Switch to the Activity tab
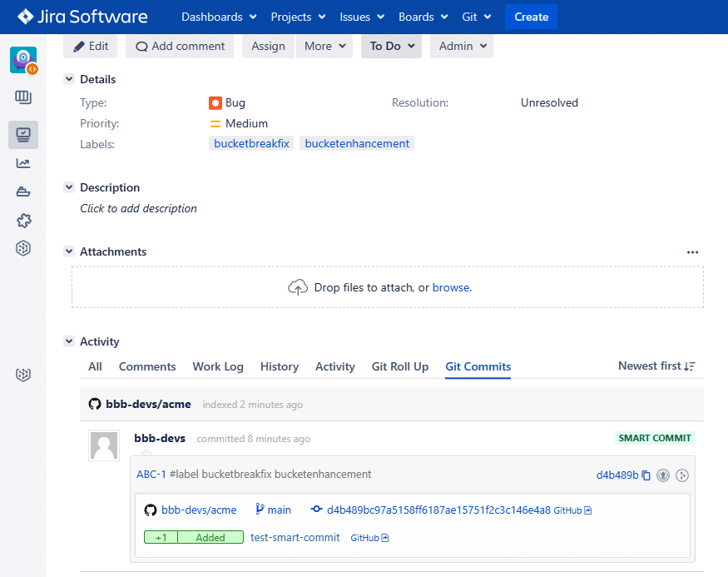The height and width of the screenshot is (577, 728). coord(335,366)
